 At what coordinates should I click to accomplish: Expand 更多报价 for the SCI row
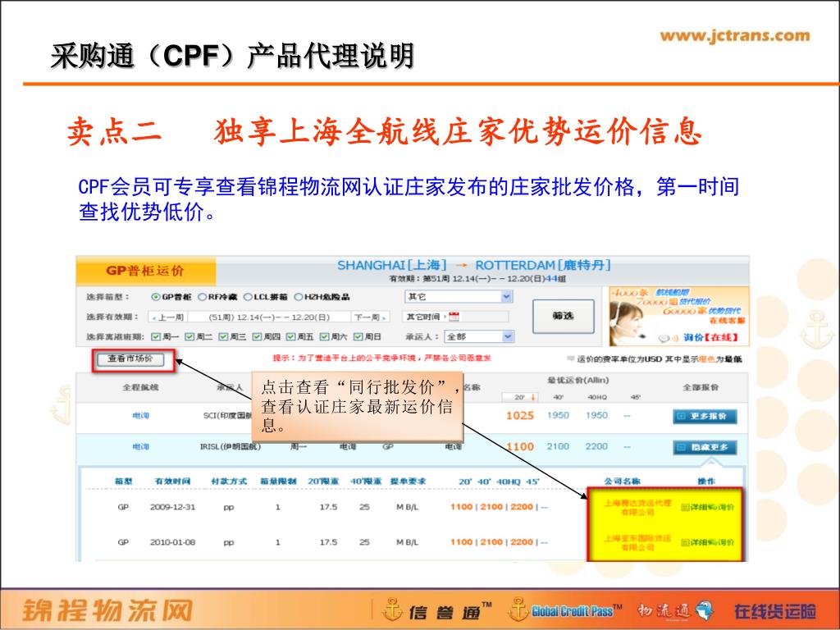click(x=705, y=416)
